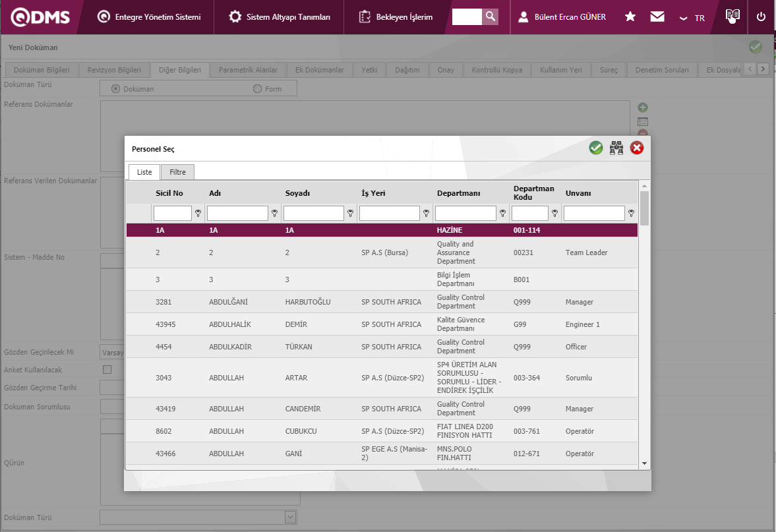Screen dimensions: 776x532
Task: Confirm personnel selection with green checkmark
Action: pos(596,148)
